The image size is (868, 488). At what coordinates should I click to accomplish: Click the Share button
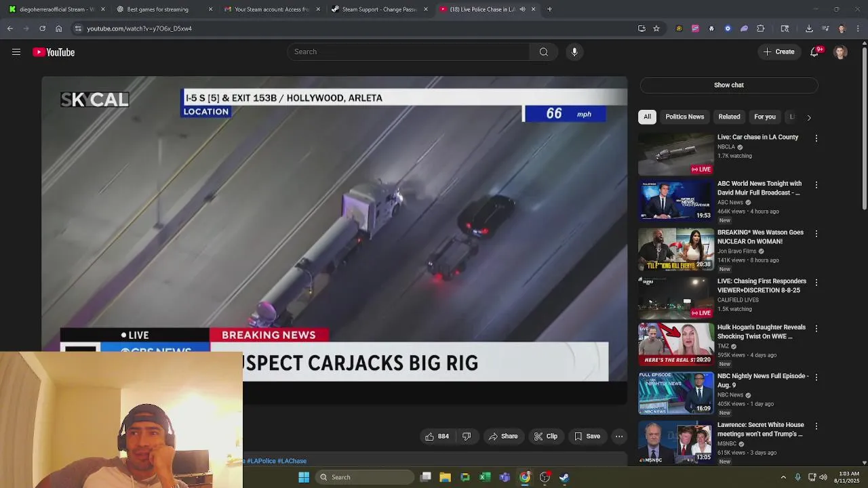(503, 436)
